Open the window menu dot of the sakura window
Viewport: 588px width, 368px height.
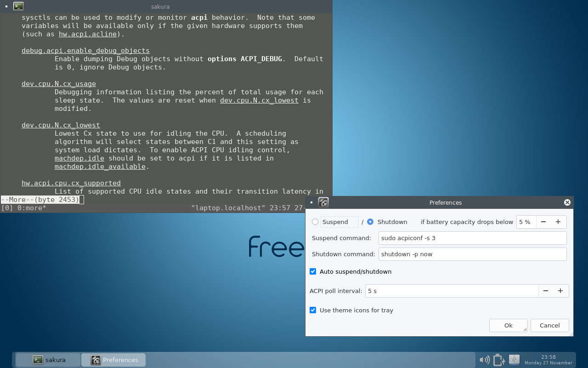click(x=6, y=6)
